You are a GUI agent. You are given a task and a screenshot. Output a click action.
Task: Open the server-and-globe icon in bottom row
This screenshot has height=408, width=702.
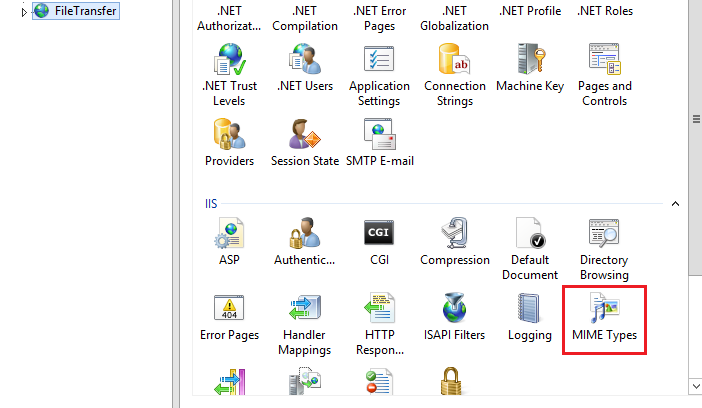click(x=304, y=381)
